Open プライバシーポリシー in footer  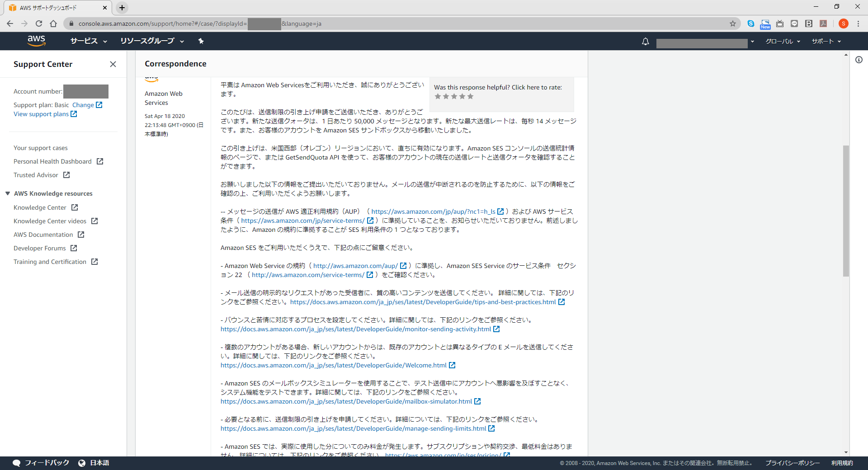coord(793,463)
